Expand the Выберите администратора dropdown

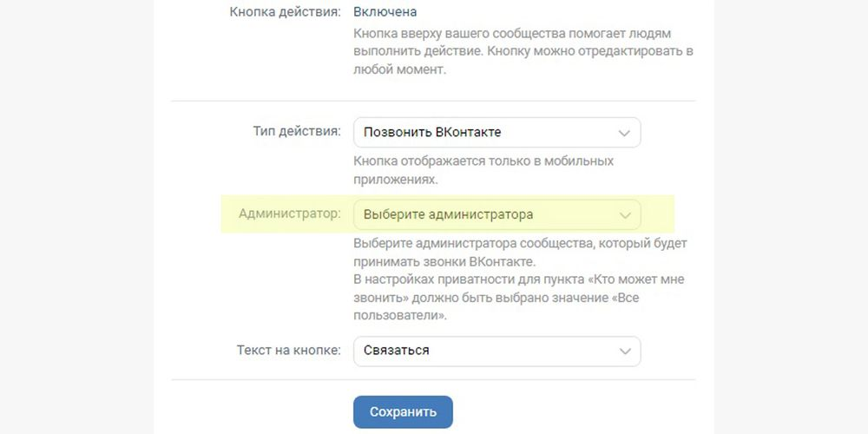(x=497, y=214)
